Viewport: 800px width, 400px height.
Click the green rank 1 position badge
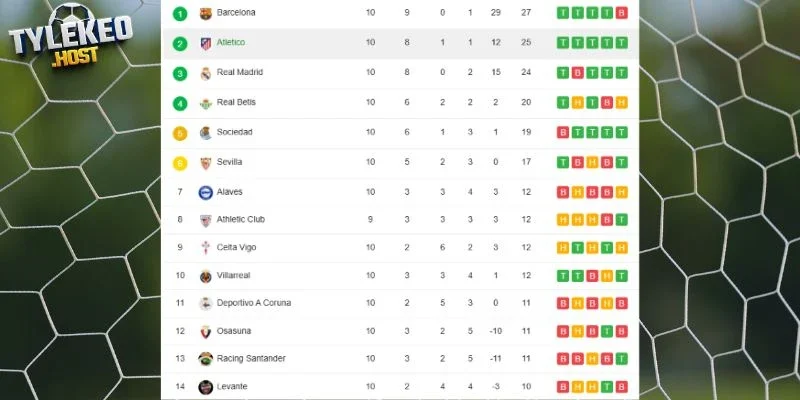[180, 14]
